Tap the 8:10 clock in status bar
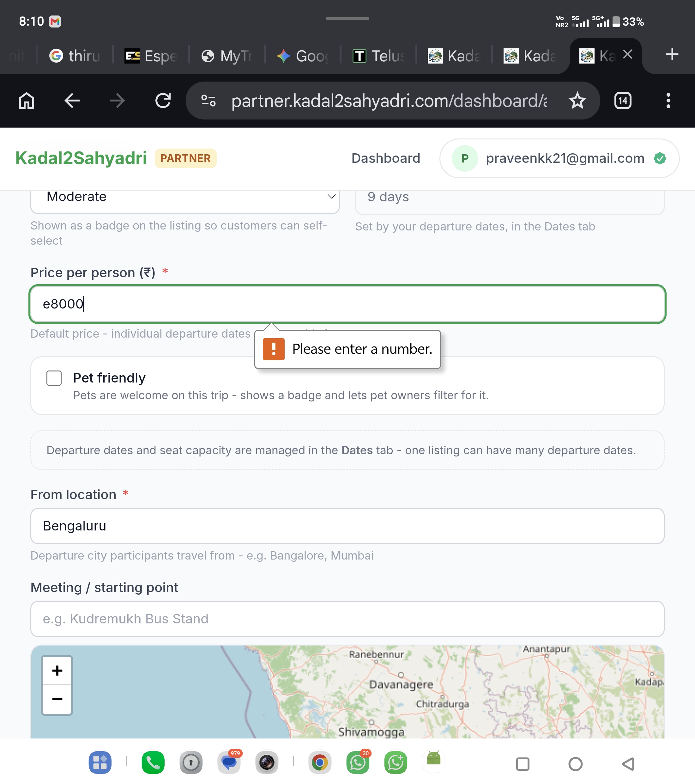The width and height of the screenshot is (695, 784). (32, 21)
